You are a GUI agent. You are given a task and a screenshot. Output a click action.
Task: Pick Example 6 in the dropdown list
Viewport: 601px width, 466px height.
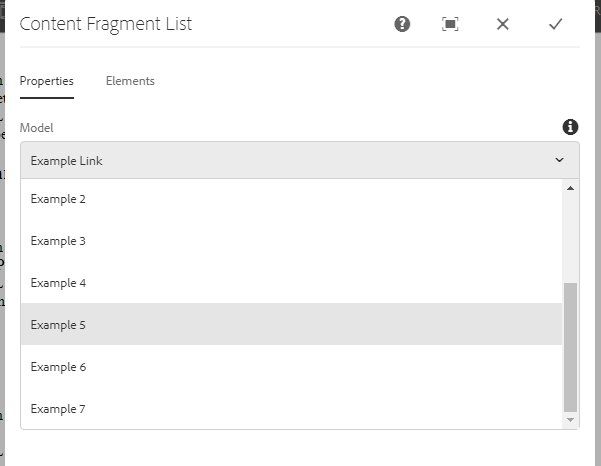click(x=291, y=366)
